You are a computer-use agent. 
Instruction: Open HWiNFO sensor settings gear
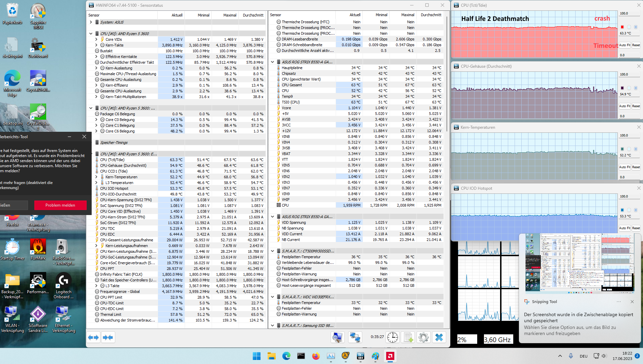coord(424,337)
